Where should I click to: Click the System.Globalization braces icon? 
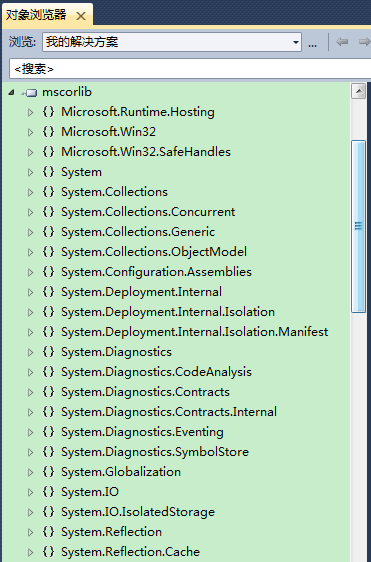(48, 472)
